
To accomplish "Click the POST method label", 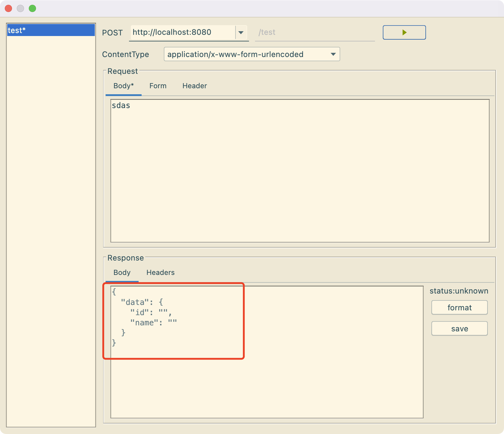I will click(x=112, y=33).
